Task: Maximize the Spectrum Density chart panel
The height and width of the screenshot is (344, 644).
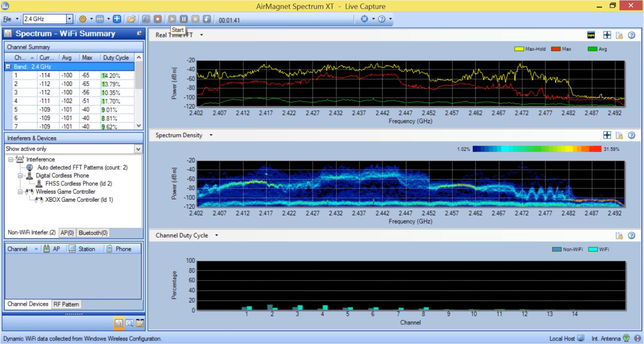Action: [607, 135]
